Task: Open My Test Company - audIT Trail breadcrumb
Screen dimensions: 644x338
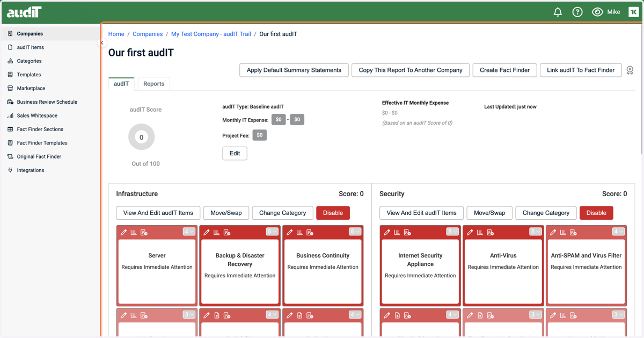Action: pos(211,34)
